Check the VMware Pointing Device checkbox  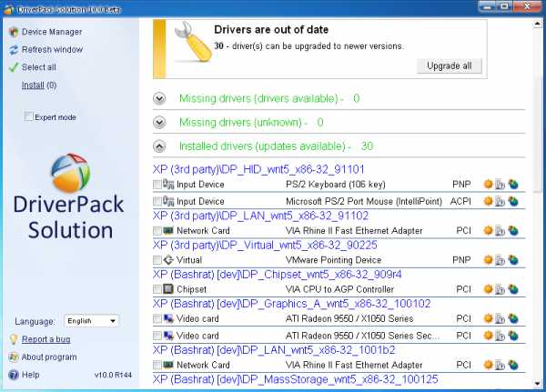point(157,260)
